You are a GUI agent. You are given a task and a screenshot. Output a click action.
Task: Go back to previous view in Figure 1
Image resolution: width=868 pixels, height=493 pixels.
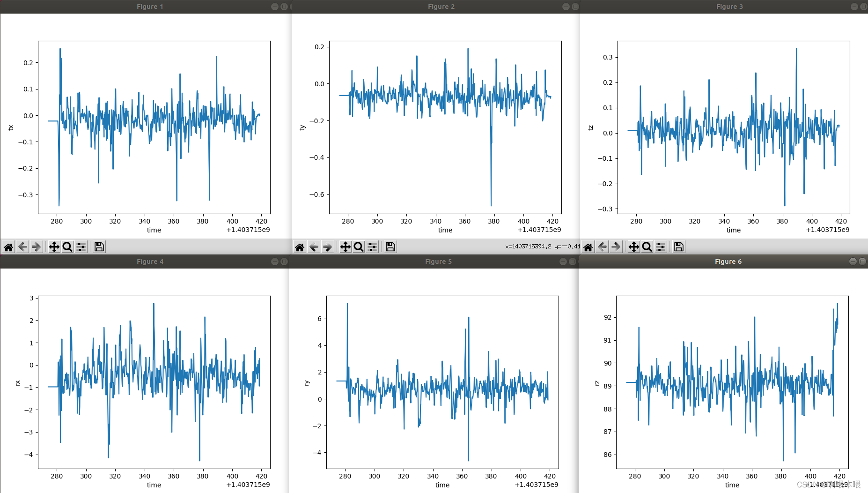22,247
